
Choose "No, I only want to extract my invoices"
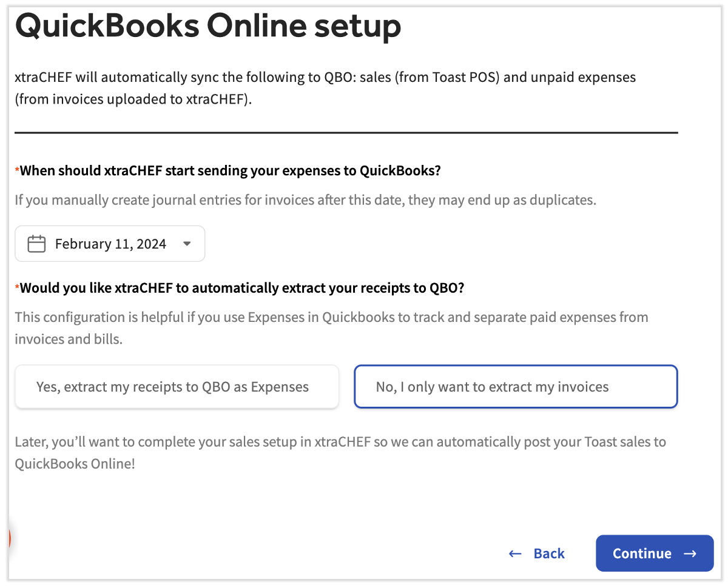click(x=515, y=387)
